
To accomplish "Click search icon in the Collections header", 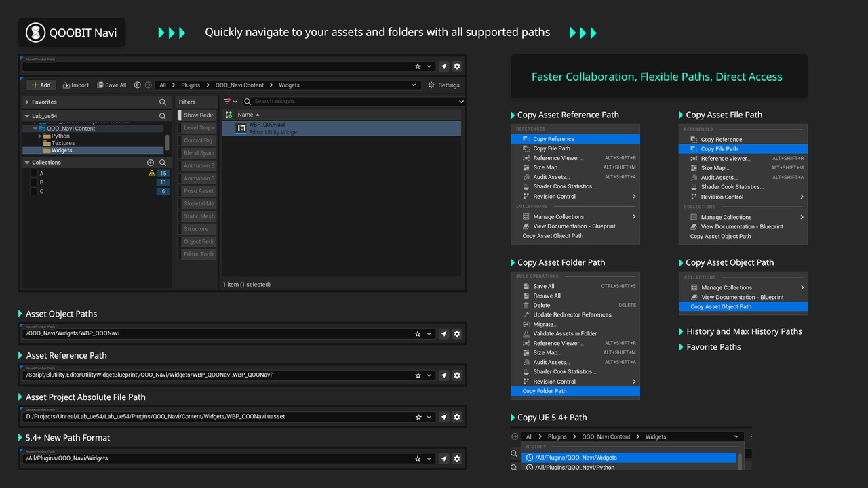I will pyautogui.click(x=163, y=163).
